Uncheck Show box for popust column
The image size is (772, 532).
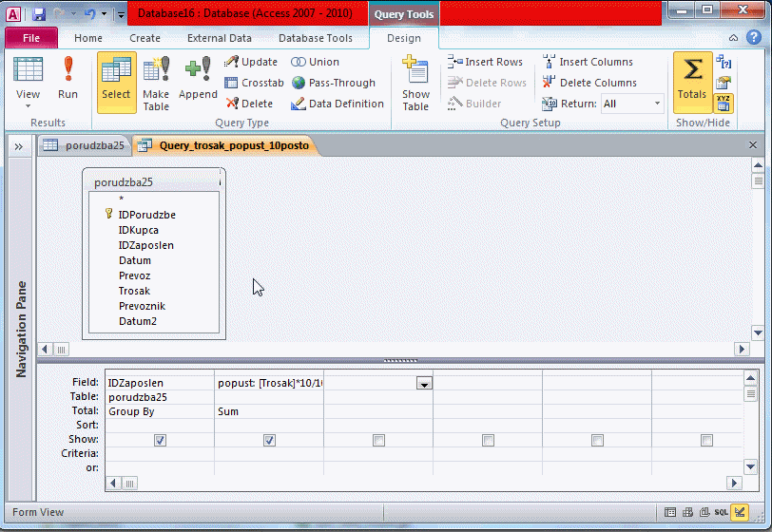pos(269,440)
